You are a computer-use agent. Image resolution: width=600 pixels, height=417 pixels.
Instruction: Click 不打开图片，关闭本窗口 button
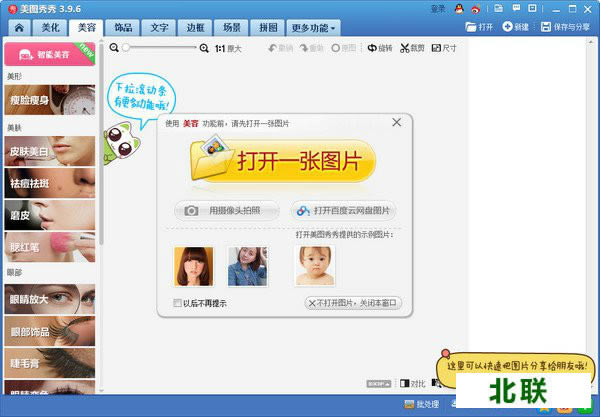coord(352,303)
